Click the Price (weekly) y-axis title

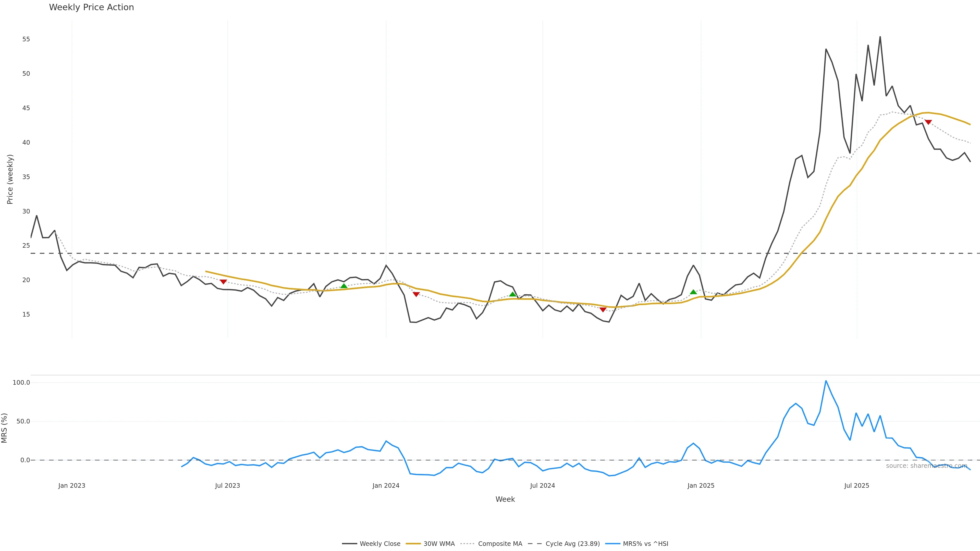click(10, 179)
